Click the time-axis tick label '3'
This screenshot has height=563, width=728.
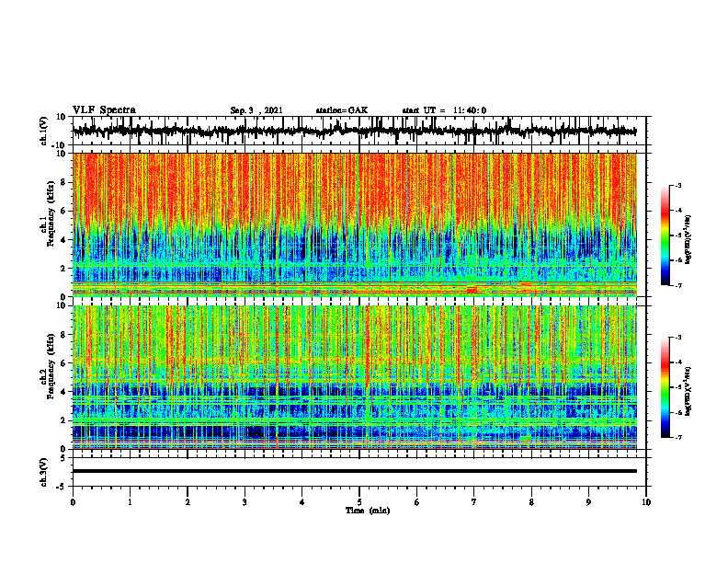(x=245, y=502)
